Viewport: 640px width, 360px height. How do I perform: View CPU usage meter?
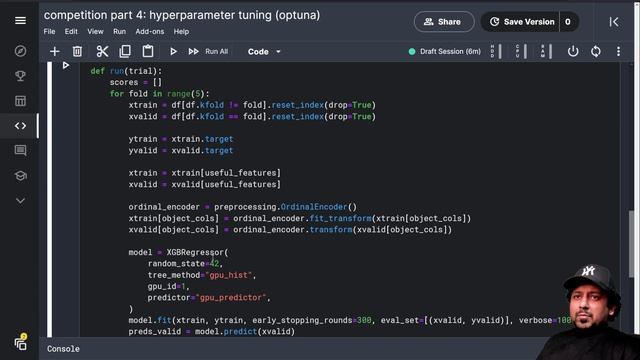click(521, 51)
